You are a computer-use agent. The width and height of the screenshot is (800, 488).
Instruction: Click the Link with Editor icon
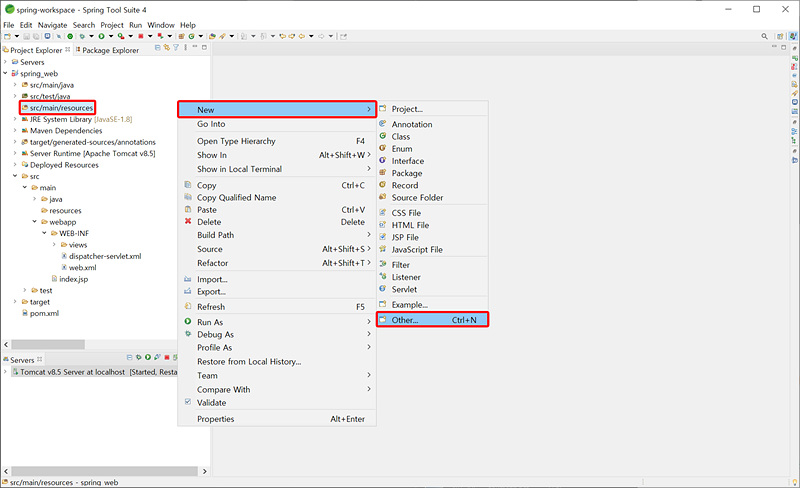[166, 47]
